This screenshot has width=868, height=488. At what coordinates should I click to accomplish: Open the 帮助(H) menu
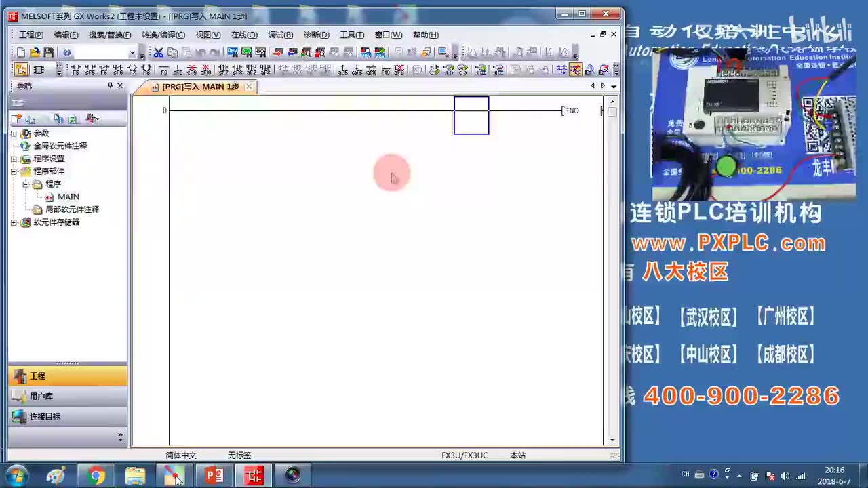click(426, 35)
